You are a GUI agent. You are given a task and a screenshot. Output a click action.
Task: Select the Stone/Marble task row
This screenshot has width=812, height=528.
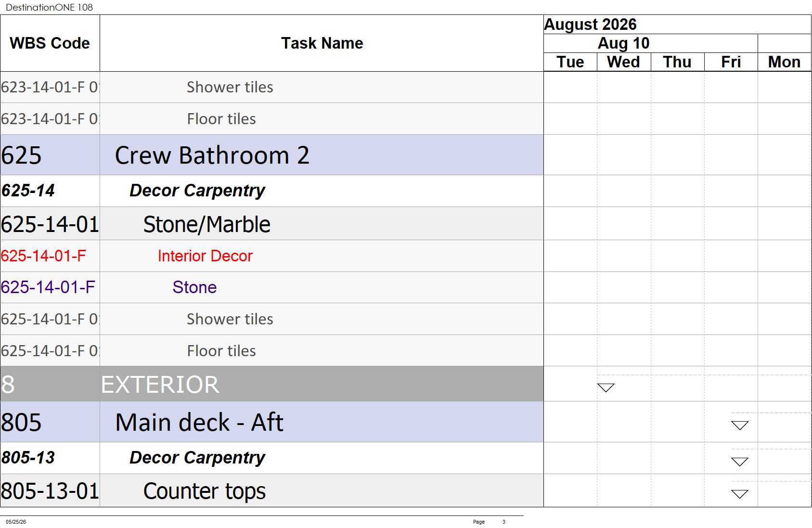click(x=272, y=224)
